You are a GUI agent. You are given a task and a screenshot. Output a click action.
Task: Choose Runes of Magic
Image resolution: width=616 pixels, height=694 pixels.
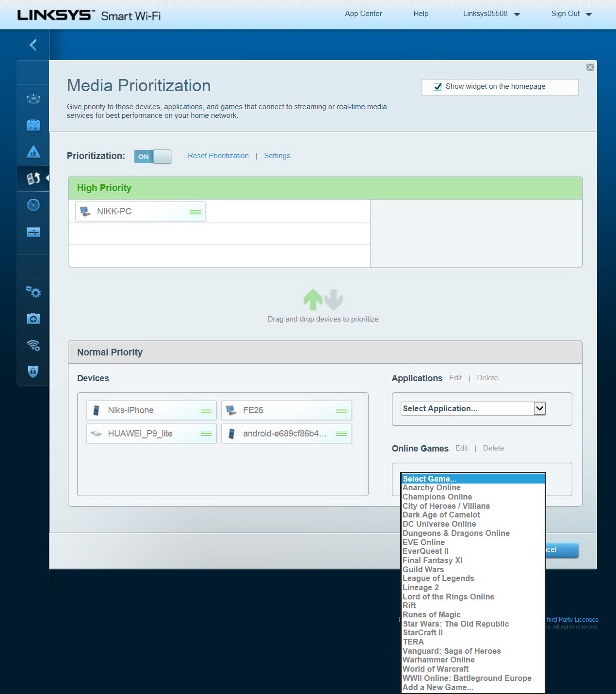[x=473, y=614]
